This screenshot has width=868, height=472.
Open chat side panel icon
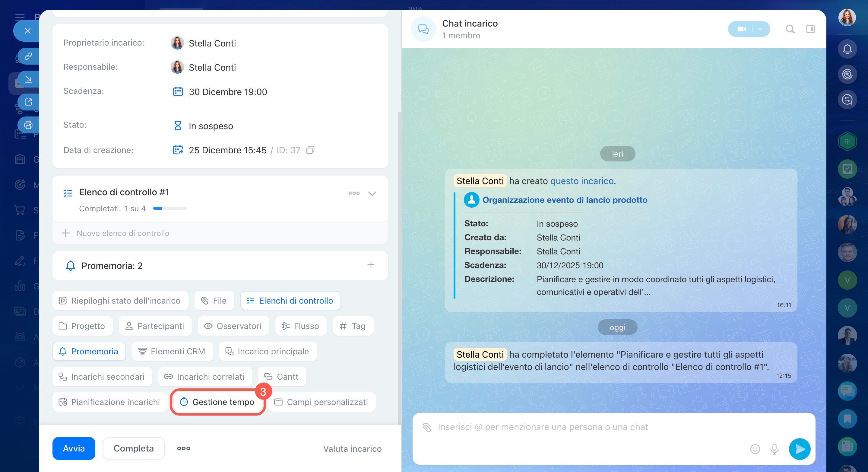pos(810,29)
